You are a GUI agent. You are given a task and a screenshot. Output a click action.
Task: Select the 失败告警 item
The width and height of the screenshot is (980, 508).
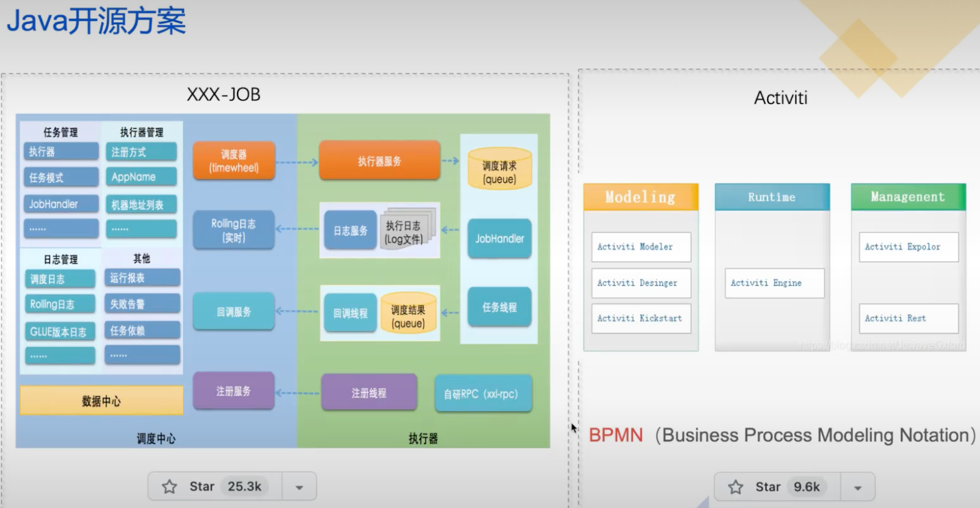coord(143,303)
